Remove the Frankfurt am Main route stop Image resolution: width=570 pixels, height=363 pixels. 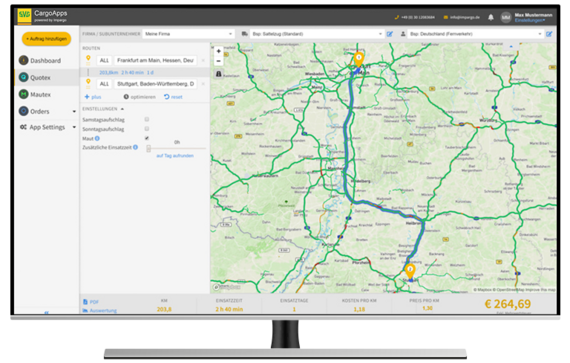point(203,60)
